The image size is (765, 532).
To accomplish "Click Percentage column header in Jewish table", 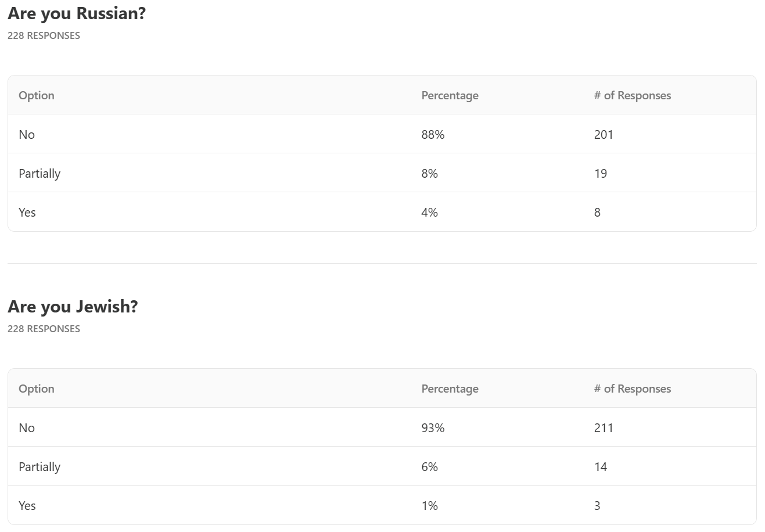I will coord(450,389).
